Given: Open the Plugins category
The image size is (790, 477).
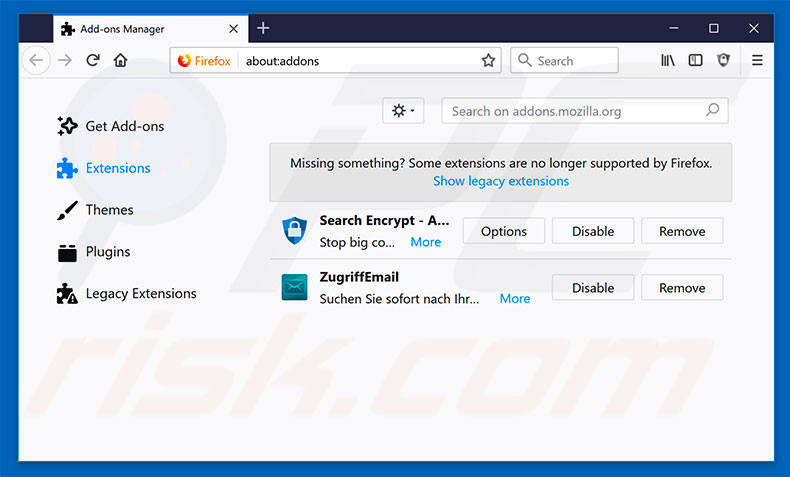Looking at the screenshot, I should [x=107, y=252].
